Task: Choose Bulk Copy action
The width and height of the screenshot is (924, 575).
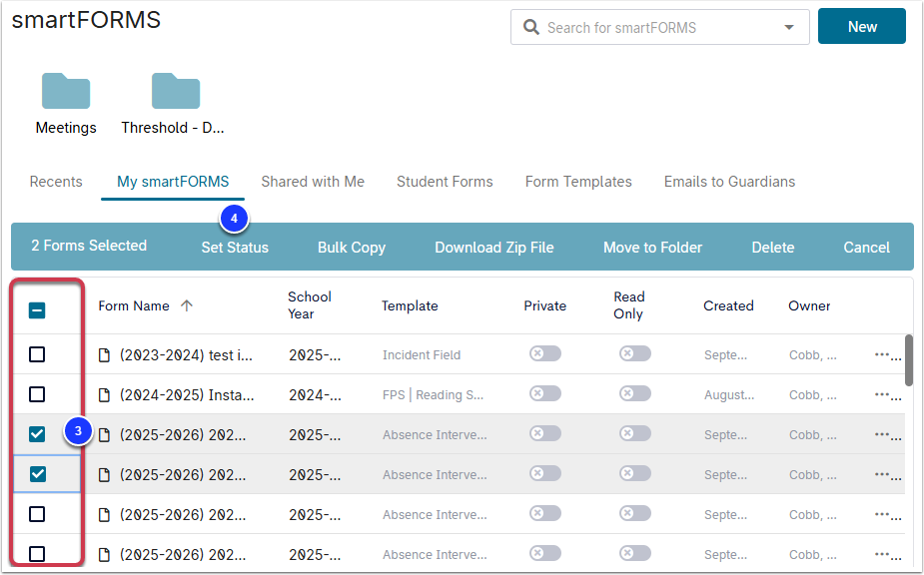Action: pos(352,248)
